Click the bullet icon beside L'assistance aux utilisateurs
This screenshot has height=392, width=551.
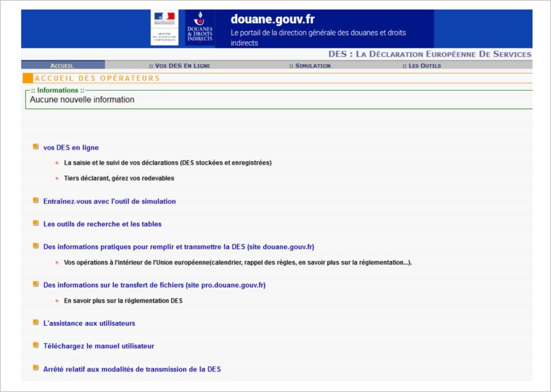[36, 322]
